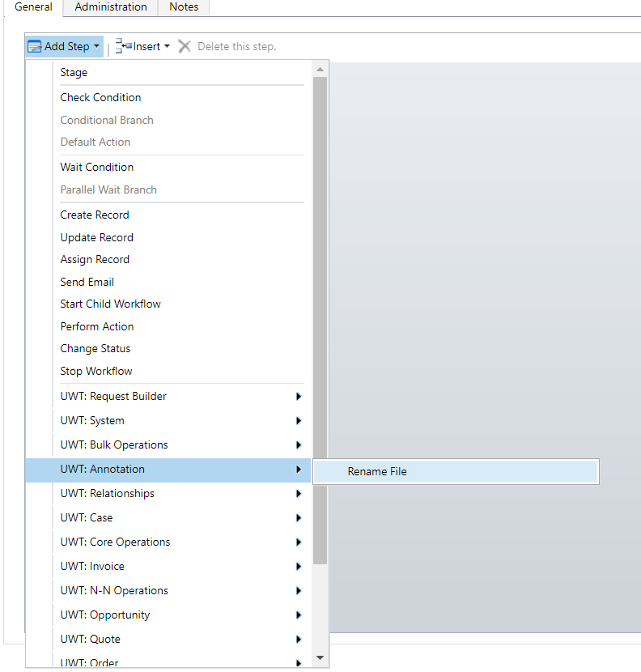The image size is (641, 672).
Task: Click the Delete this step X icon
Action: point(185,46)
